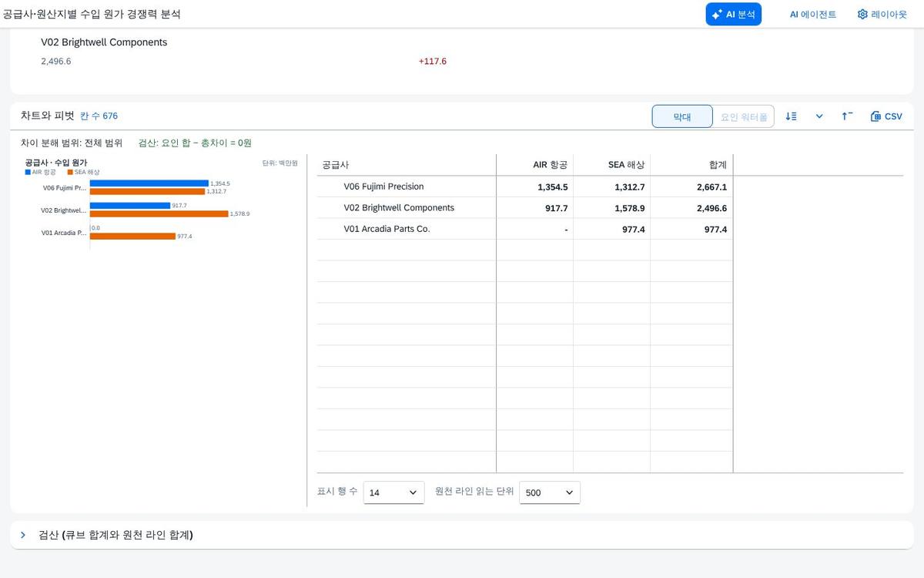
Task: Click the orange SEA bar for V01 Arcadia
Action: point(132,236)
